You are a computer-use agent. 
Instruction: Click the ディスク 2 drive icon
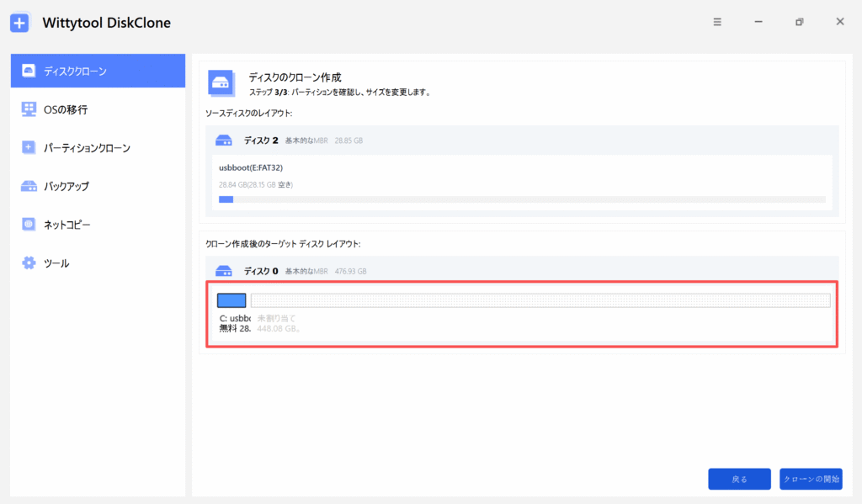224,141
